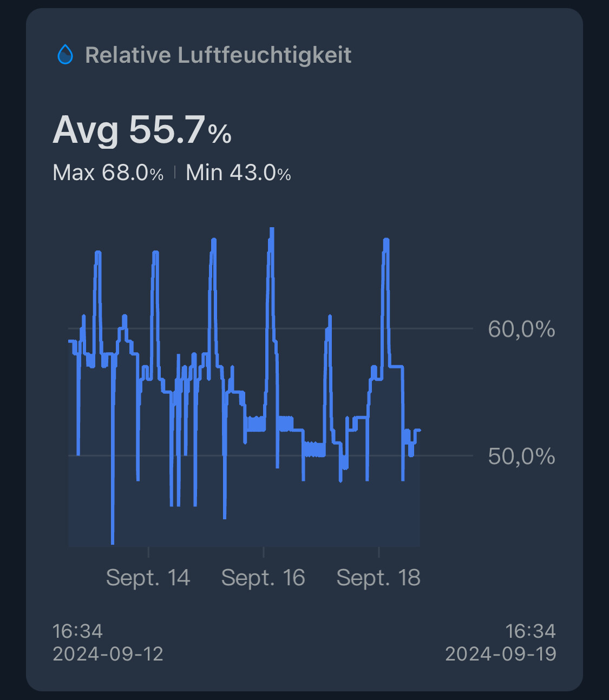Click the Max 68.0% value
Image resolution: width=609 pixels, height=700 pixels.
point(108,173)
